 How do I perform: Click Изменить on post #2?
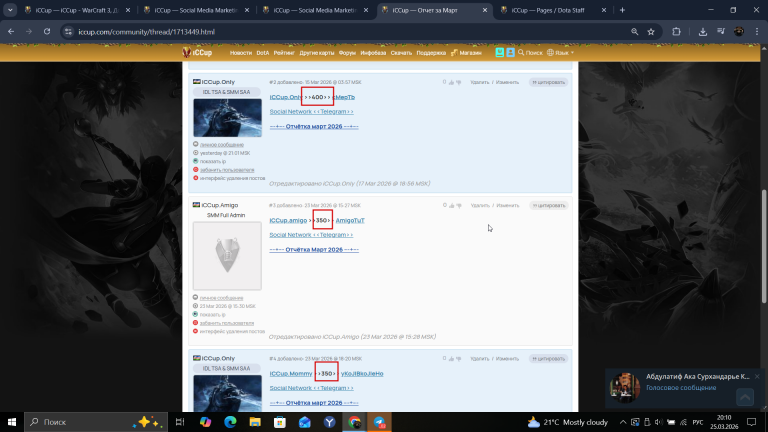(x=507, y=82)
